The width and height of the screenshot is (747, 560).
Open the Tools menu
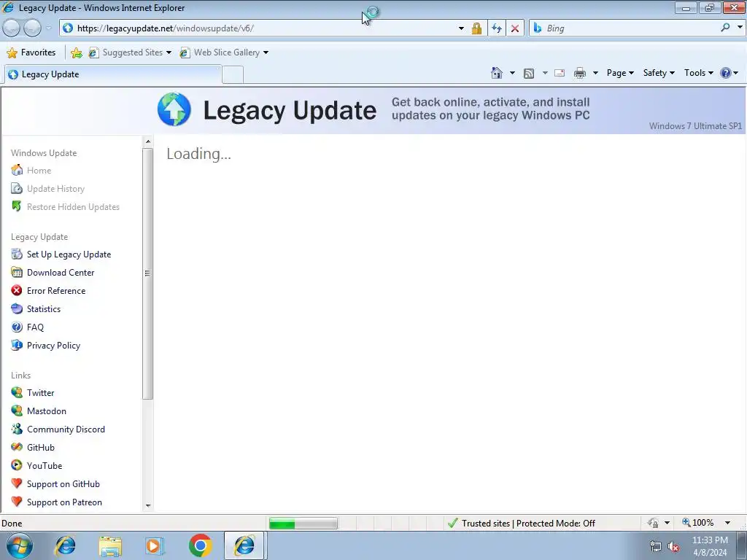tap(698, 73)
